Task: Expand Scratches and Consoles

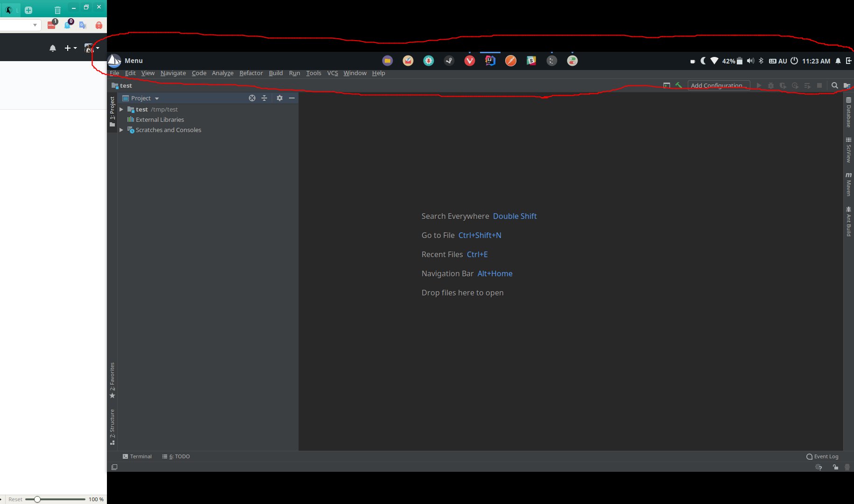Action: tap(121, 130)
